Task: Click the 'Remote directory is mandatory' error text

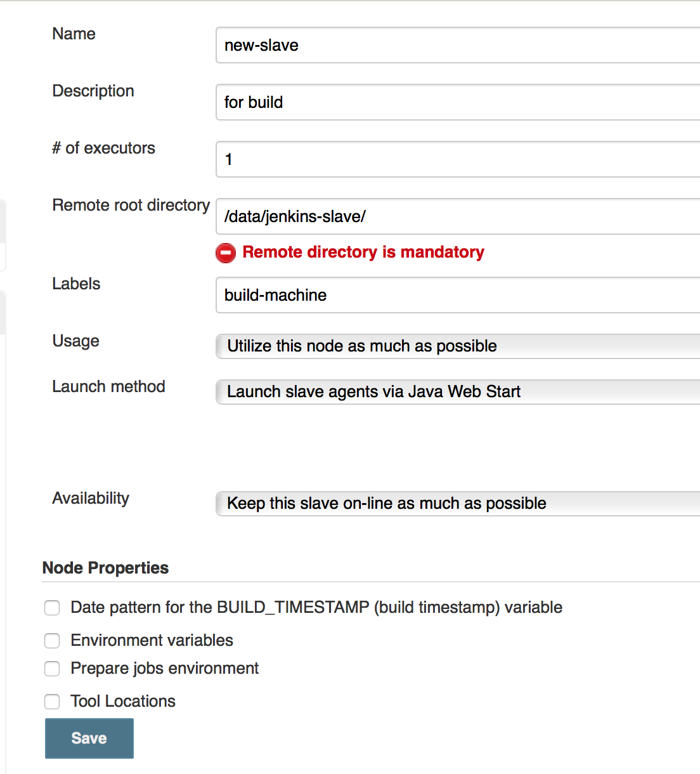Action: point(363,253)
